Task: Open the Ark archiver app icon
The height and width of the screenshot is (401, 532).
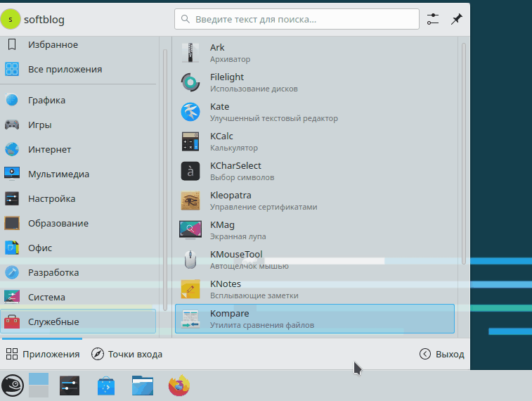Action: coord(190,53)
